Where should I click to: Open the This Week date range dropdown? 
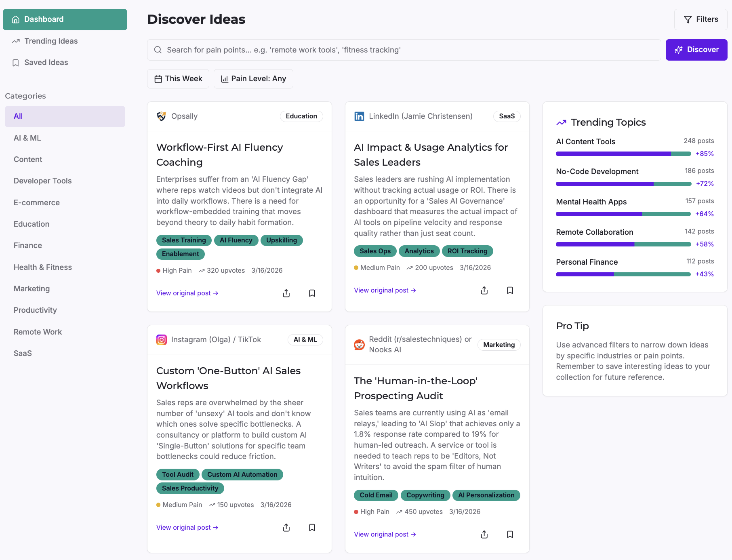tap(178, 79)
